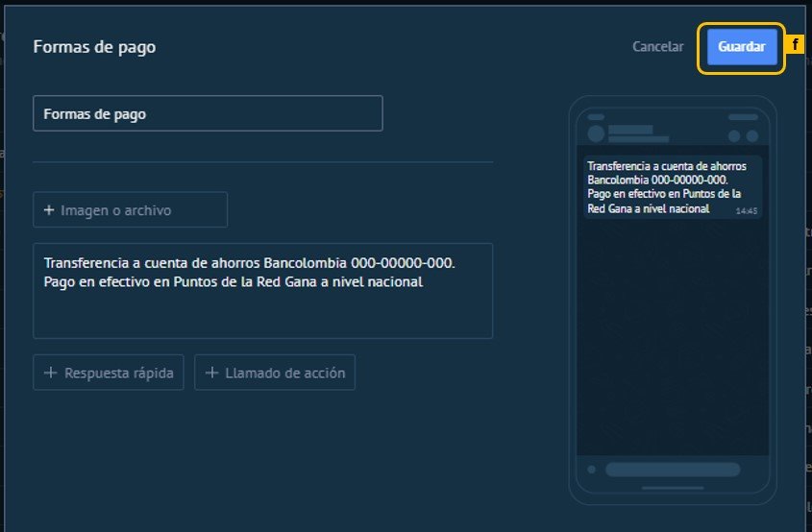Click the plus icon beside Llamado de acción
Screen dimensions: 812x532
click(x=211, y=373)
